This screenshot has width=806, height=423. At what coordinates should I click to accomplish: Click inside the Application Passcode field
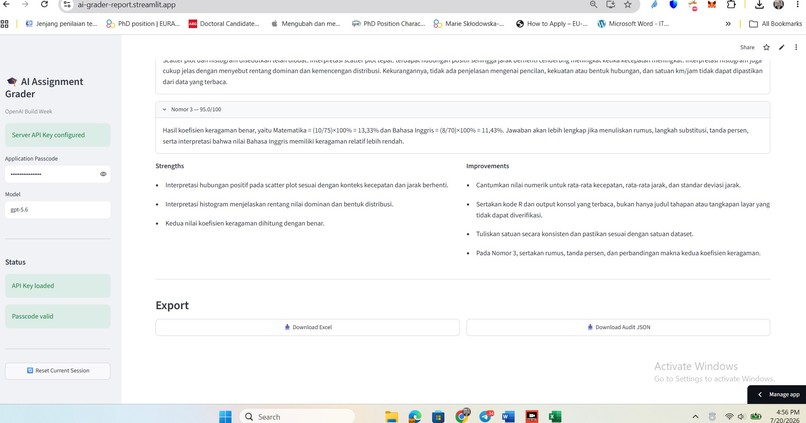tap(51, 174)
